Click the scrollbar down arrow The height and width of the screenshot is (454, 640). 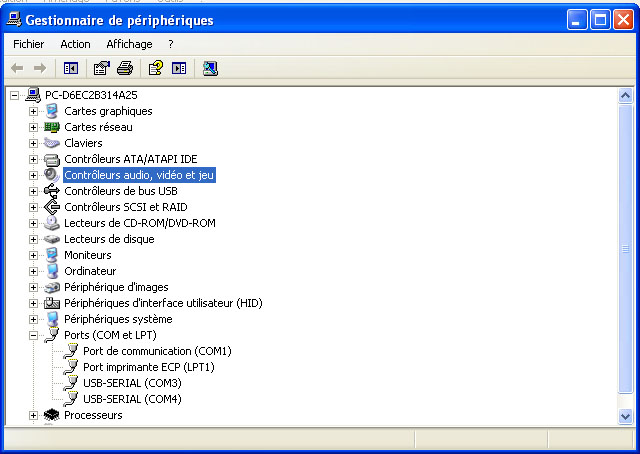pyautogui.click(x=625, y=416)
